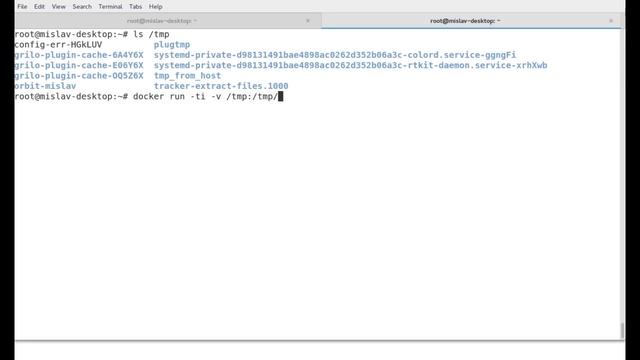Click the terminal cursor block at the prompt

click(280, 97)
